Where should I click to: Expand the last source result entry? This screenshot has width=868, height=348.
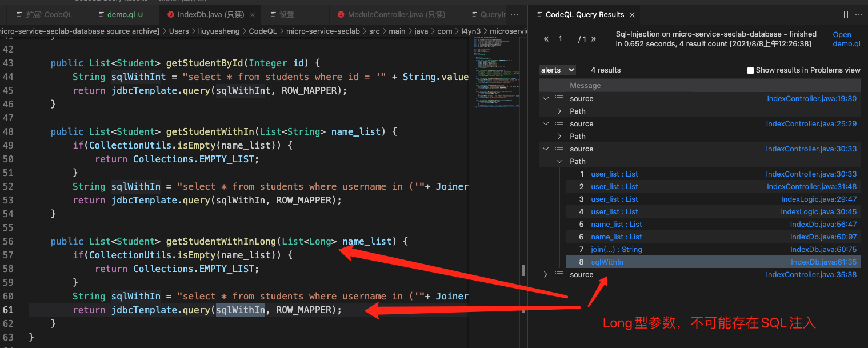(545, 274)
